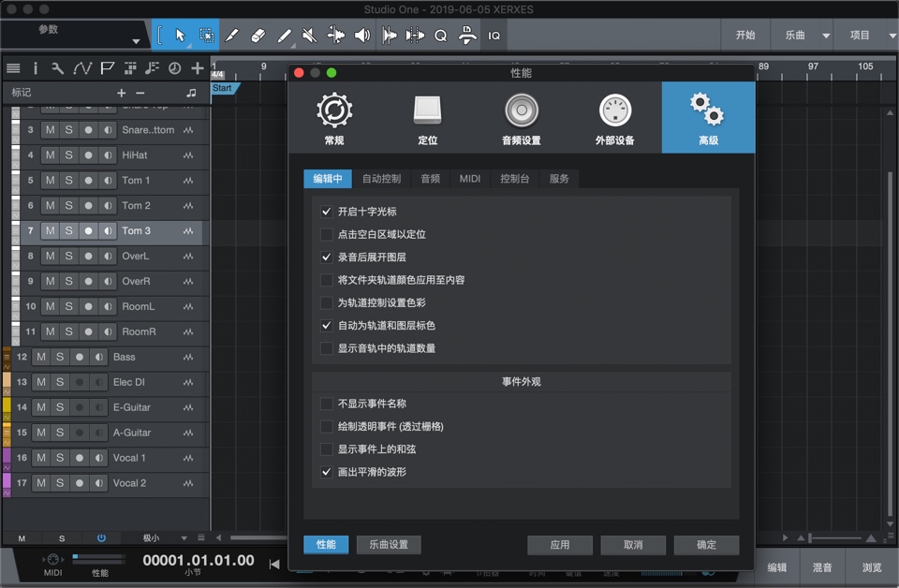Select the Eraser tool in the toolbar
899x588 pixels.
coord(258,35)
